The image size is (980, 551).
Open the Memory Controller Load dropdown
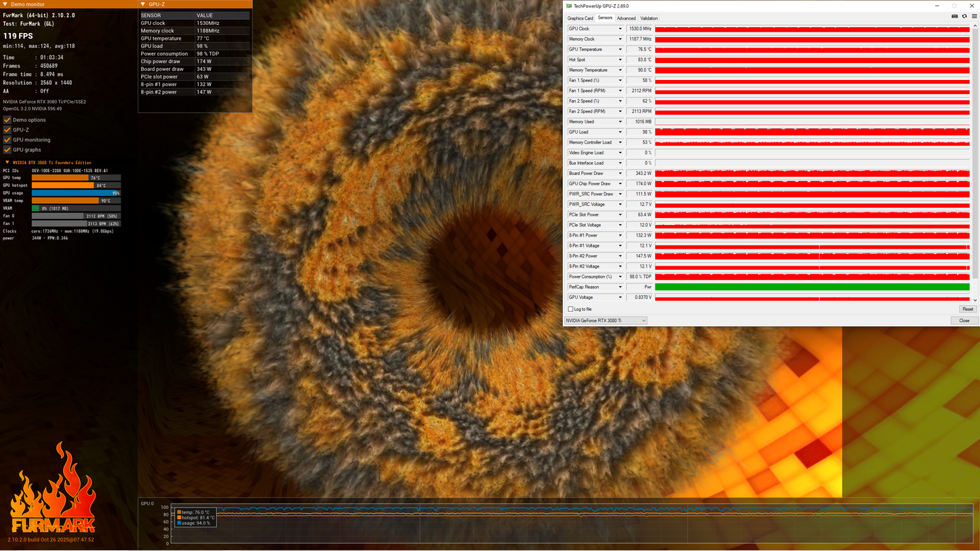pos(620,142)
